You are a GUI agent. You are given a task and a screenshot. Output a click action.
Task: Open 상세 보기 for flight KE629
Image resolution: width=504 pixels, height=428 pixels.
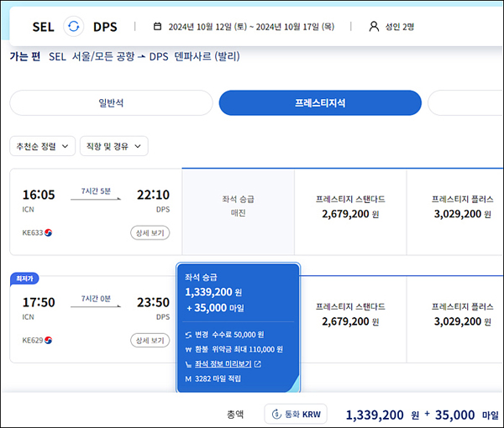[150, 341]
